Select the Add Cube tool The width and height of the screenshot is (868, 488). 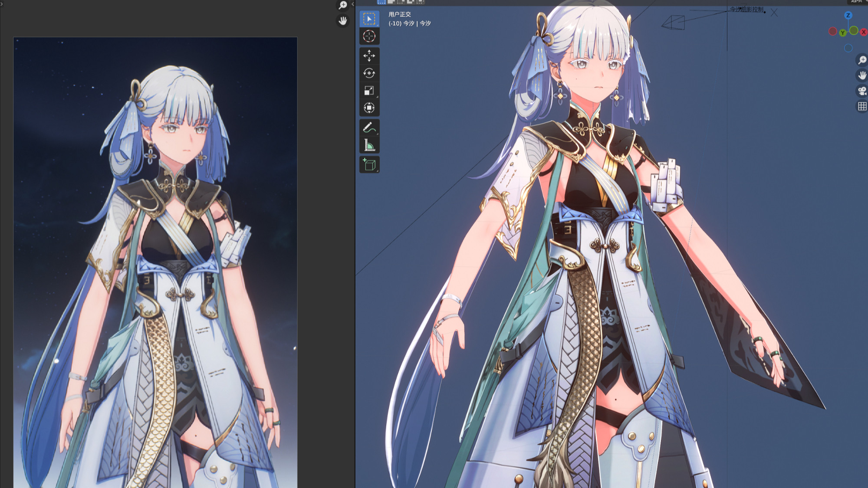pyautogui.click(x=369, y=165)
